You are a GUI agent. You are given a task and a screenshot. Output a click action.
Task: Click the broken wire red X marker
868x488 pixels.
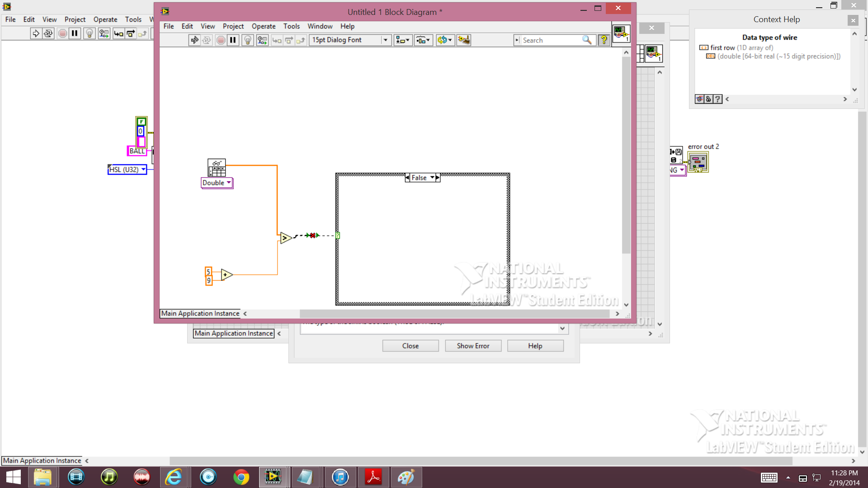pyautogui.click(x=312, y=235)
